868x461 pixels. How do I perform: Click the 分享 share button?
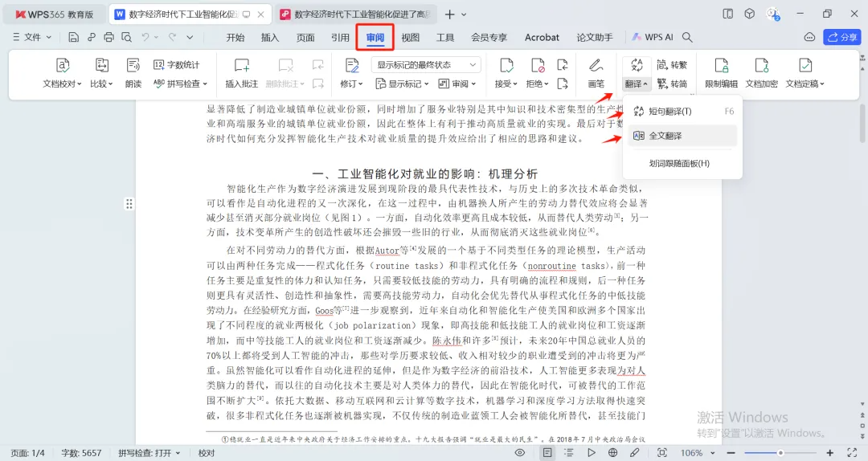(x=841, y=37)
